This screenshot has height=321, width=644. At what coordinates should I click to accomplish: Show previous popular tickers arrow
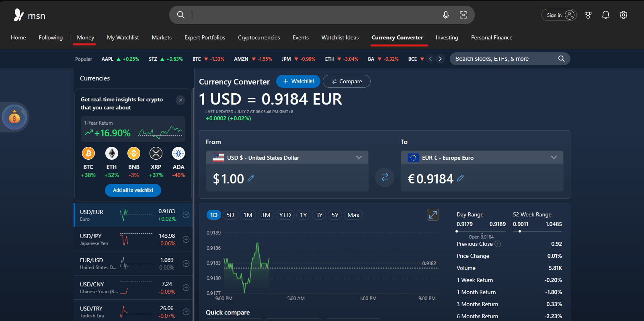click(431, 59)
